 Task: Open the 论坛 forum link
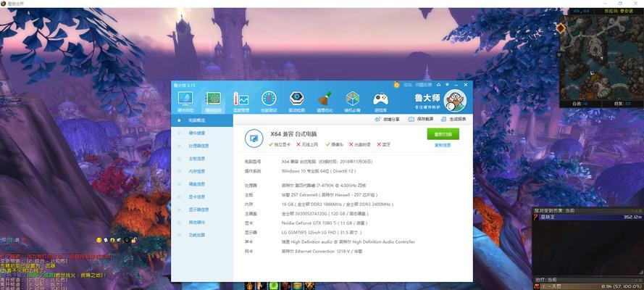[407, 85]
